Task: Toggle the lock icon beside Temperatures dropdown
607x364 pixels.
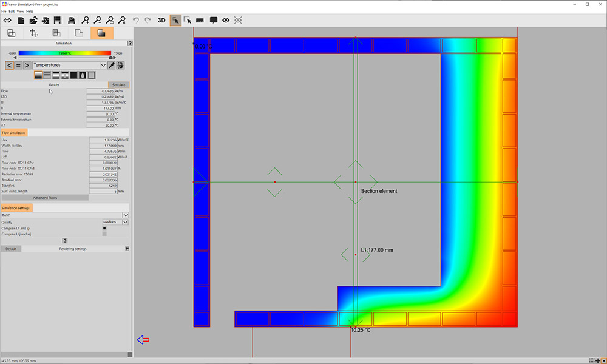Action: [120, 66]
